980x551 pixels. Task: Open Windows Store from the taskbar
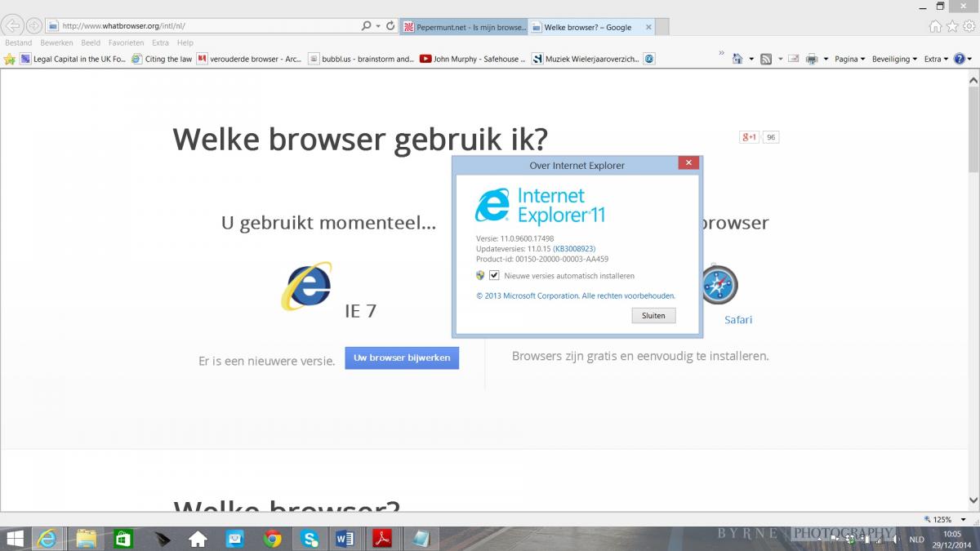pyautogui.click(x=123, y=539)
